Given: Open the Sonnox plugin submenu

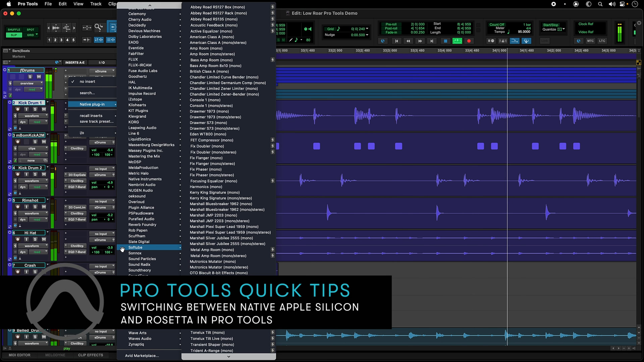Looking at the screenshot, I should (x=135, y=253).
